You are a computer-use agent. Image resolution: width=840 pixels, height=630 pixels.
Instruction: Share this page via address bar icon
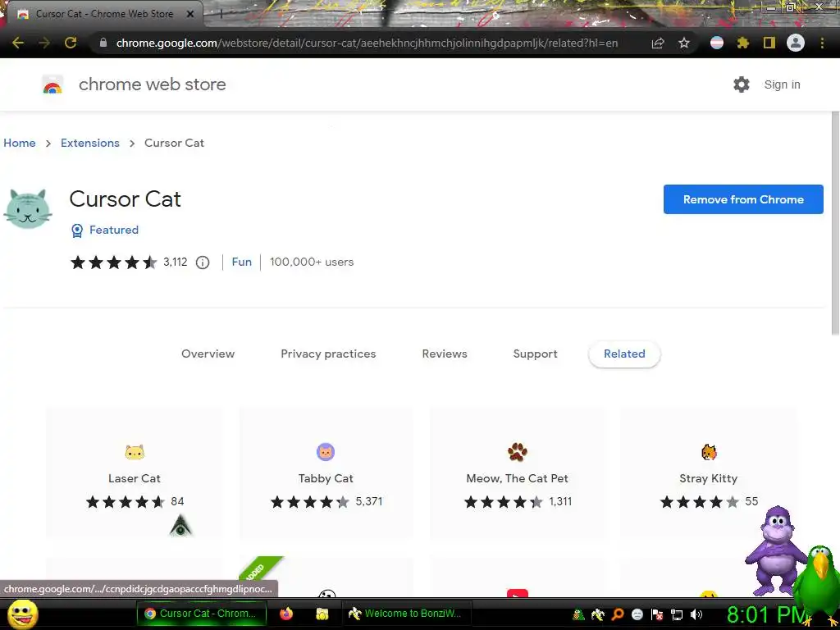[658, 43]
